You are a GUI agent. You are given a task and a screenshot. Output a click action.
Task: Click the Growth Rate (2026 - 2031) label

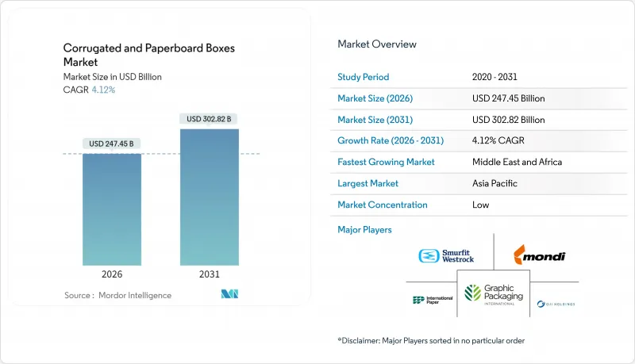(391, 140)
